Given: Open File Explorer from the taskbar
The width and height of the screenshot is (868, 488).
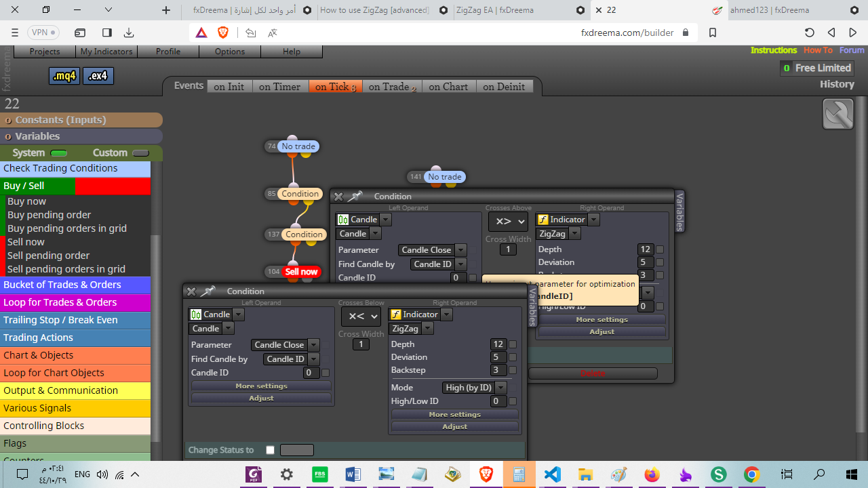Looking at the screenshot, I should tap(586, 474).
